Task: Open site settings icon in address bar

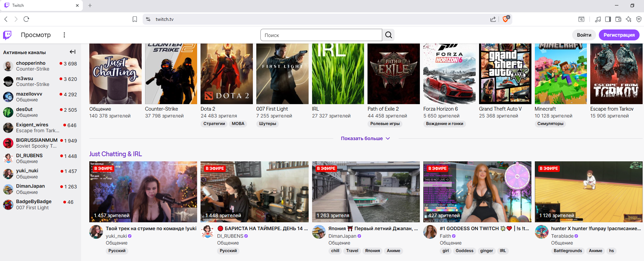Action: (x=148, y=19)
